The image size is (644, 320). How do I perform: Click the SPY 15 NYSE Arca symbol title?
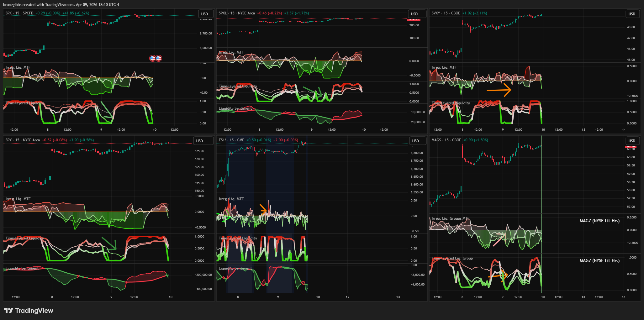23,140
